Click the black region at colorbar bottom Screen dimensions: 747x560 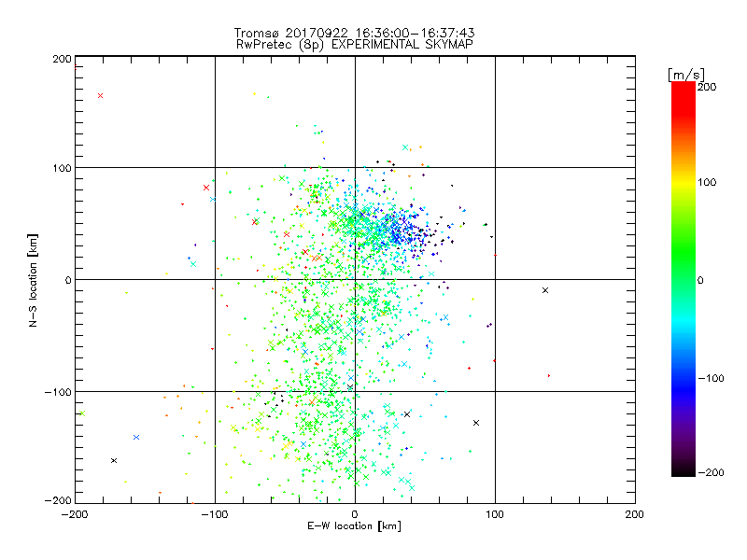tap(684, 469)
